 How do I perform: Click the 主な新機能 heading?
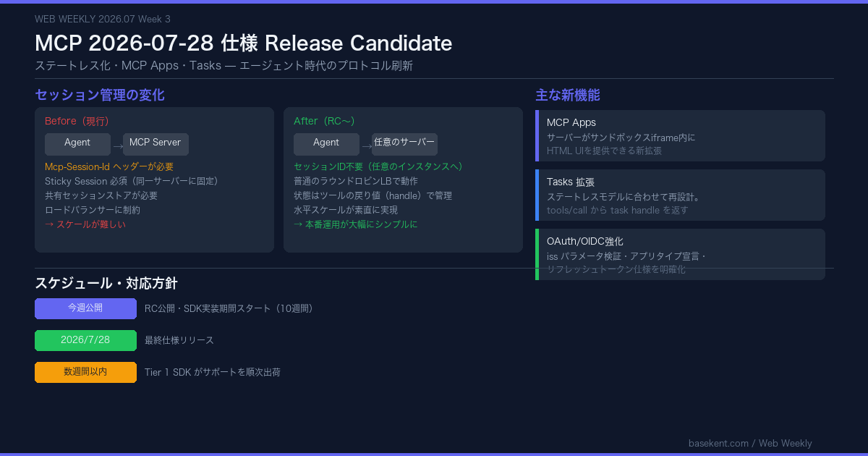pos(568,95)
